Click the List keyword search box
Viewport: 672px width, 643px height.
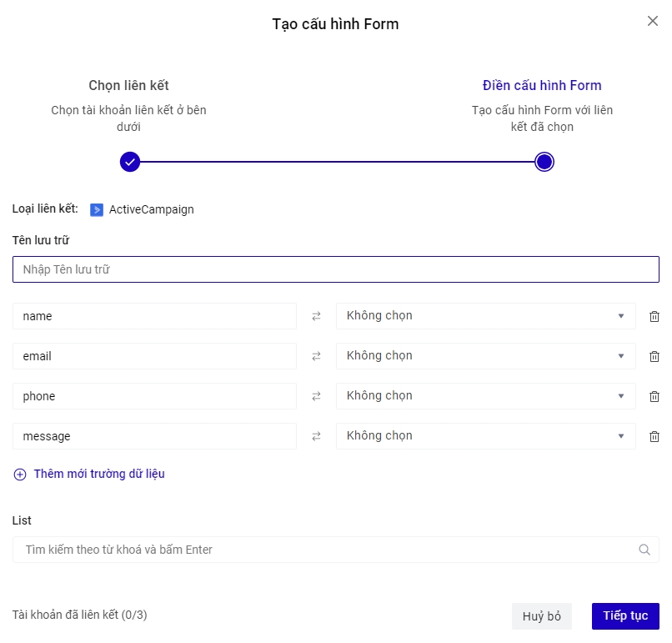click(325, 550)
